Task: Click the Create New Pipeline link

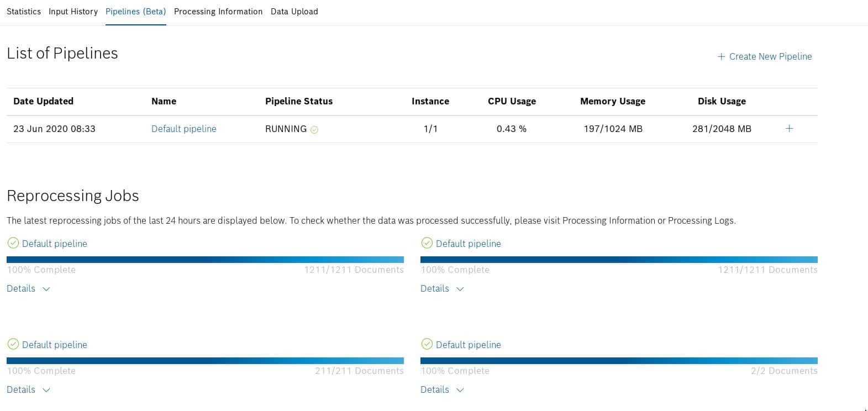Action: click(x=770, y=56)
